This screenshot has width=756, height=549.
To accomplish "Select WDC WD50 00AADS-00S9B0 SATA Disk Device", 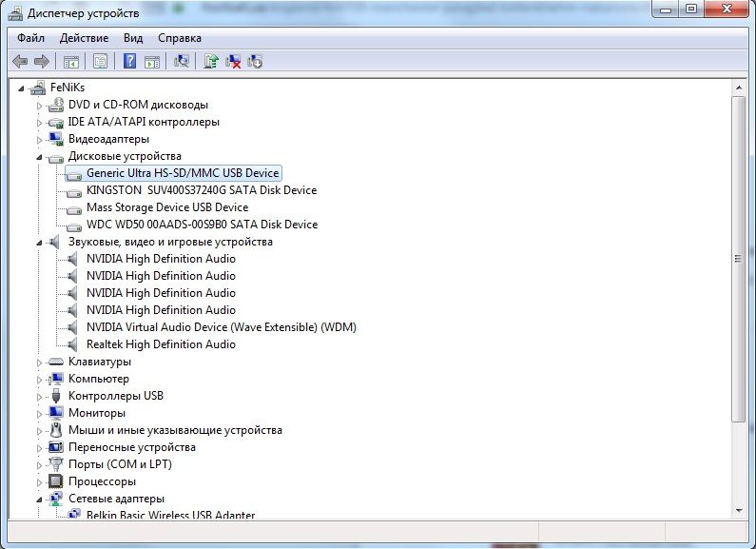I will pos(202,225).
